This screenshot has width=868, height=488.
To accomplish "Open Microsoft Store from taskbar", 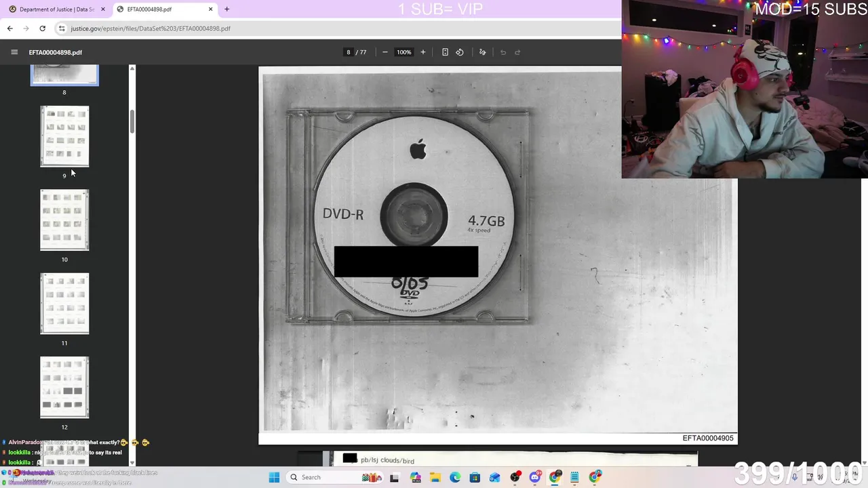I will 475,477.
